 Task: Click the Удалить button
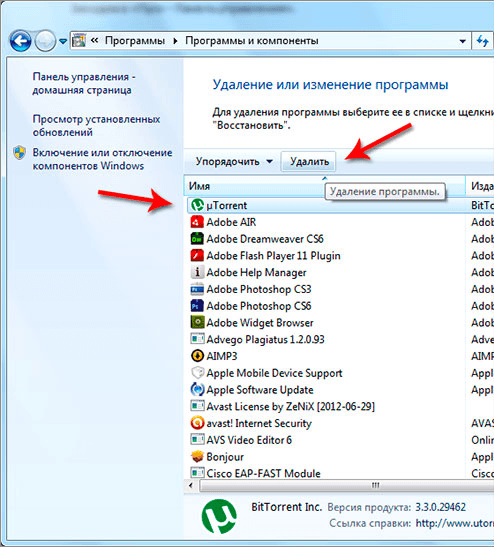coord(309,162)
